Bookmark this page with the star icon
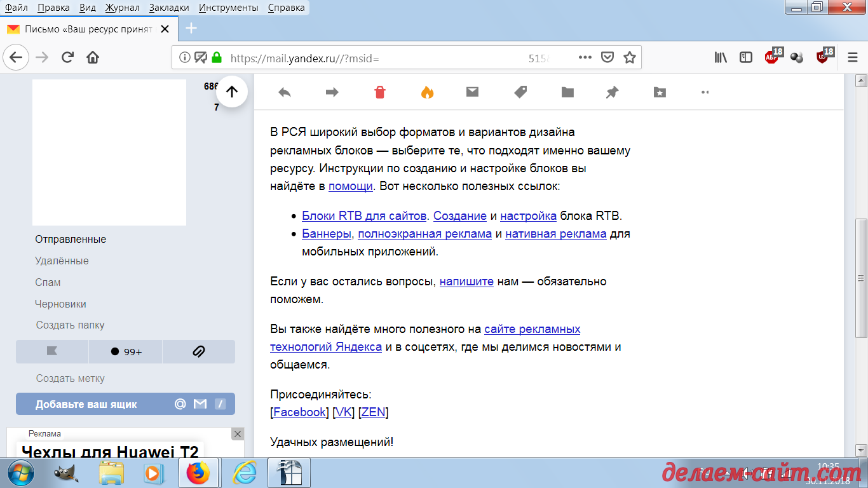Viewport: 868px width, 488px height. (630, 57)
